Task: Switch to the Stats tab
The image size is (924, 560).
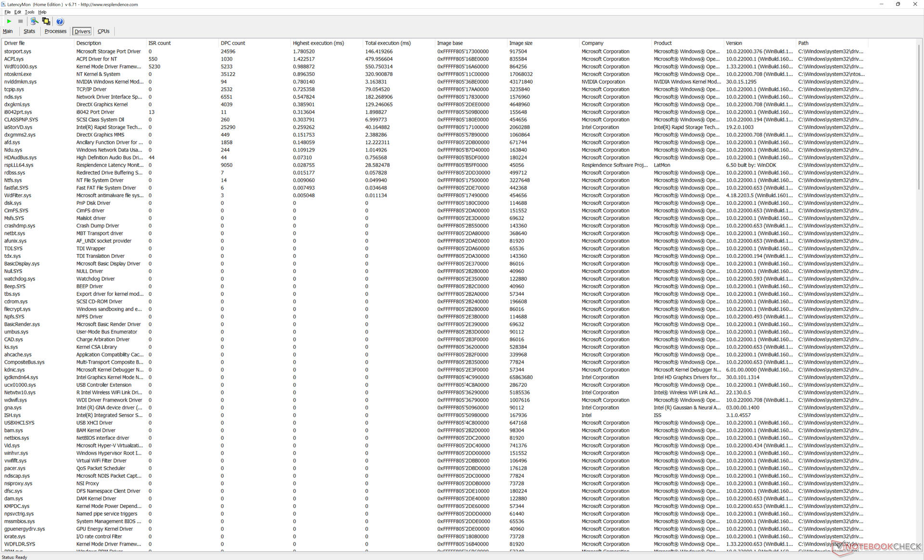Action: click(x=29, y=31)
